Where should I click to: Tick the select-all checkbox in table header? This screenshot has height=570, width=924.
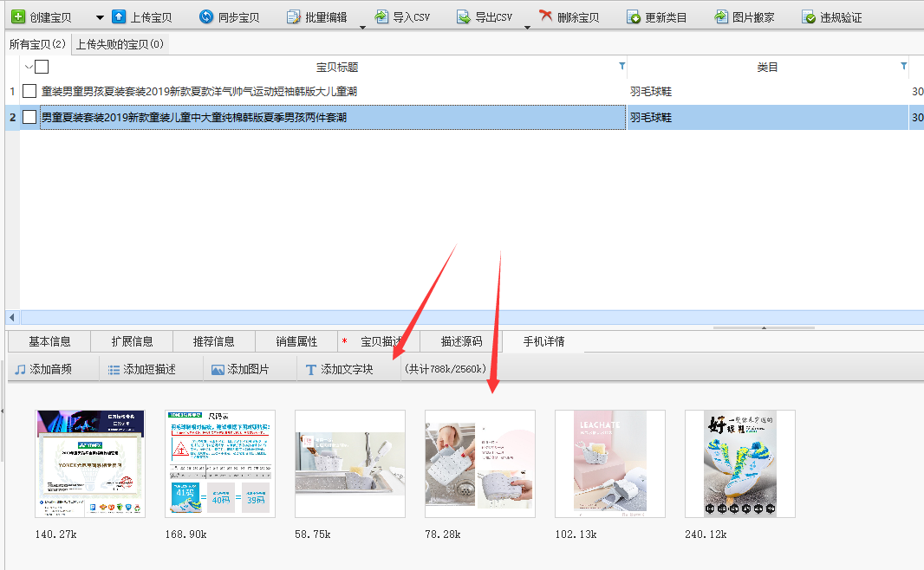[x=42, y=67]
